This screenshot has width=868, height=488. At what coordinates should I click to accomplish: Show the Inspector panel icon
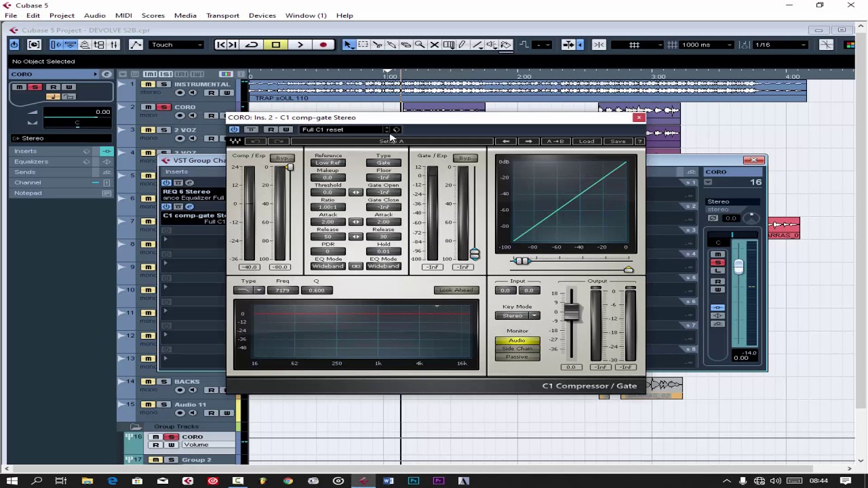(56, 45)
